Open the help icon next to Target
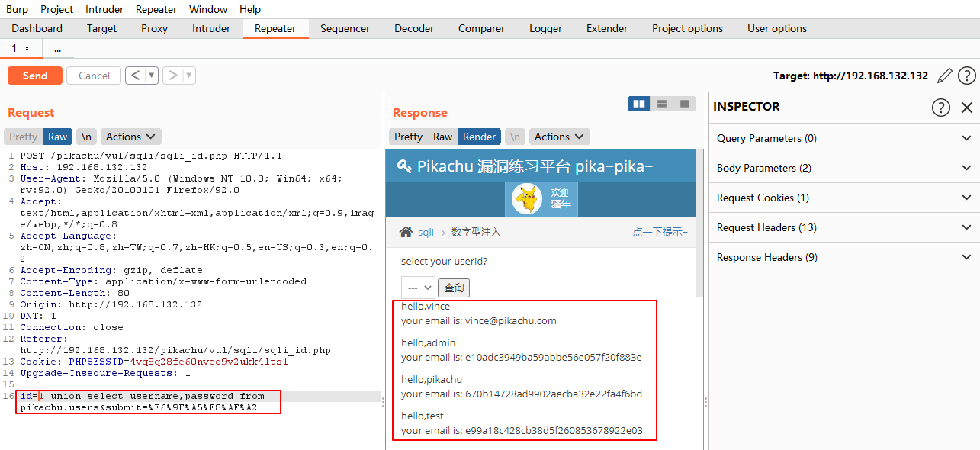Image resolution: width=980 pixels, height=450 pixels. (x=966, y=76)
